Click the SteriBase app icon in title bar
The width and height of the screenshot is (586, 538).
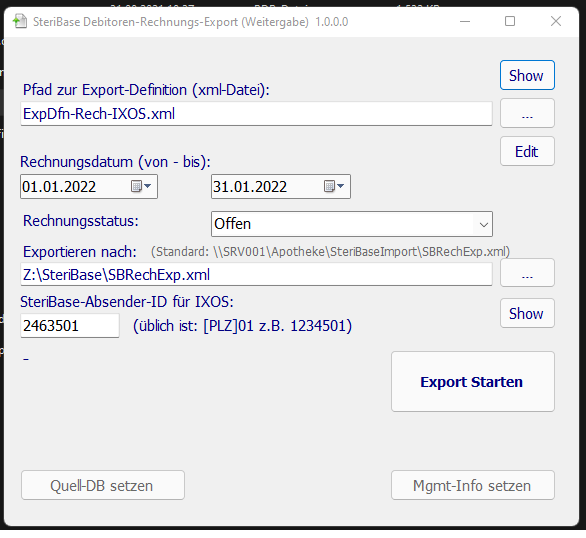(x=20, y=21)
